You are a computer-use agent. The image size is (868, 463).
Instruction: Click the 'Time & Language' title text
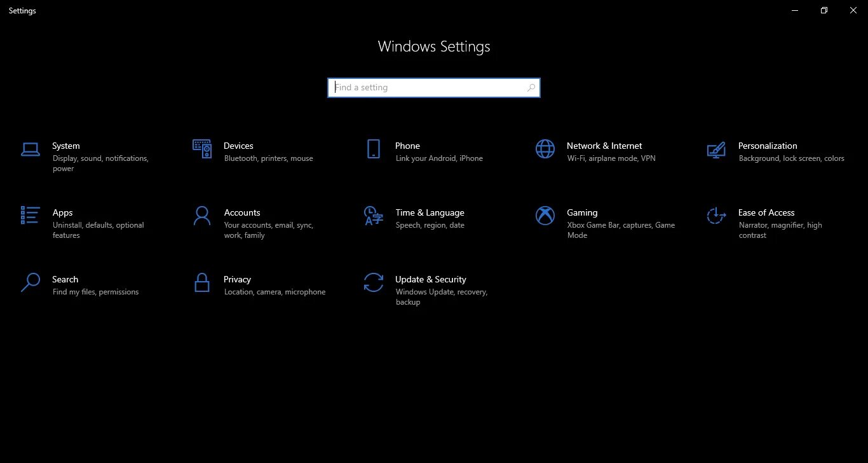430,213
